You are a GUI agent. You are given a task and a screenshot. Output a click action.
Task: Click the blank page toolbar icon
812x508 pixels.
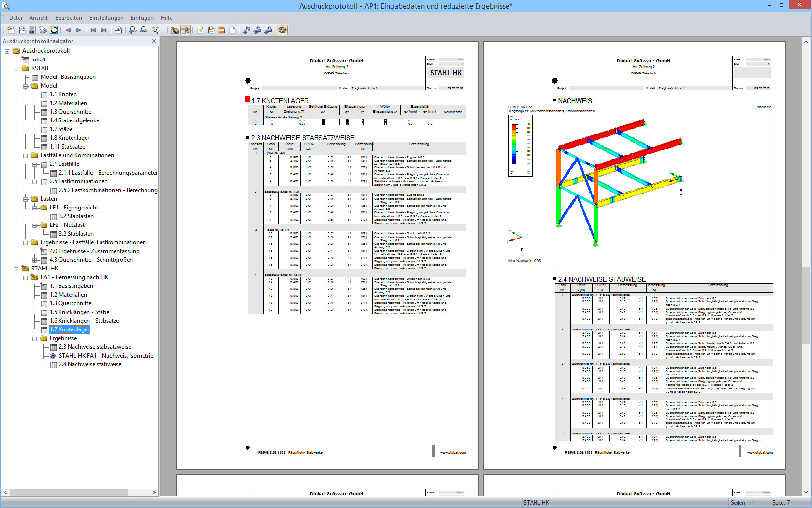coord(232,30)
